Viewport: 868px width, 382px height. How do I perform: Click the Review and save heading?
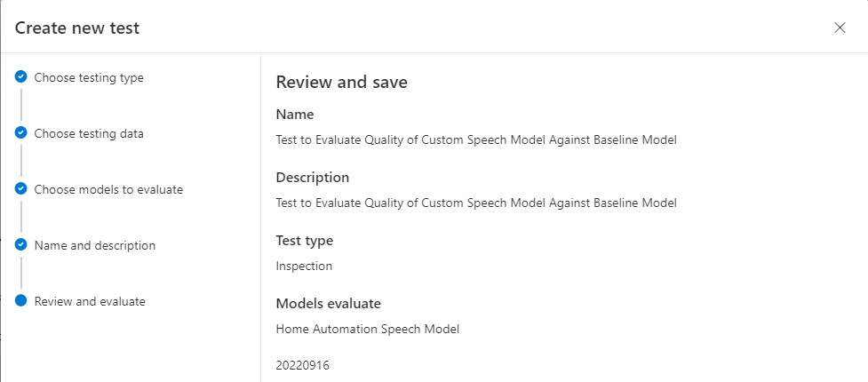pyautogui.click(x=341, y=83)
